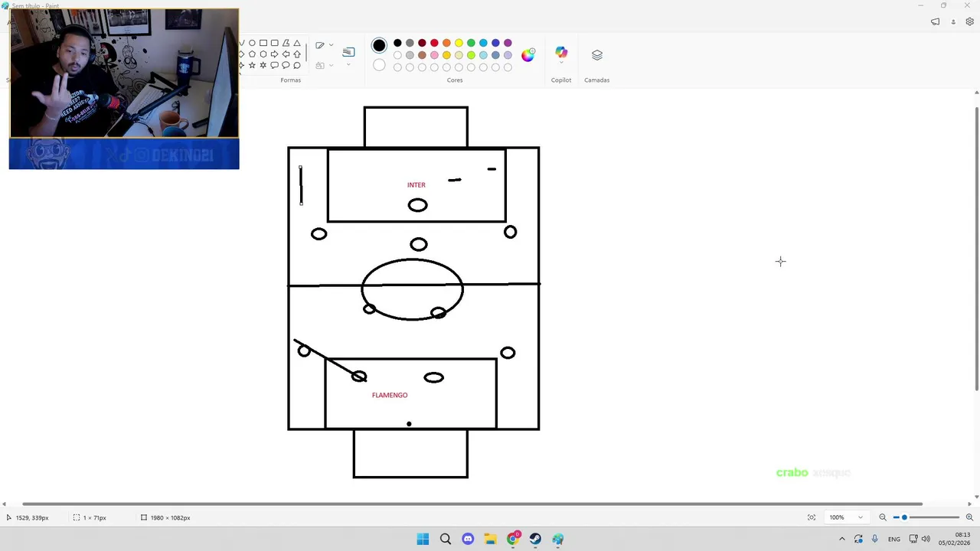Viewport: 980px width, 551px height.
Task: Pick the pink palette color
Action: (434, 55)
